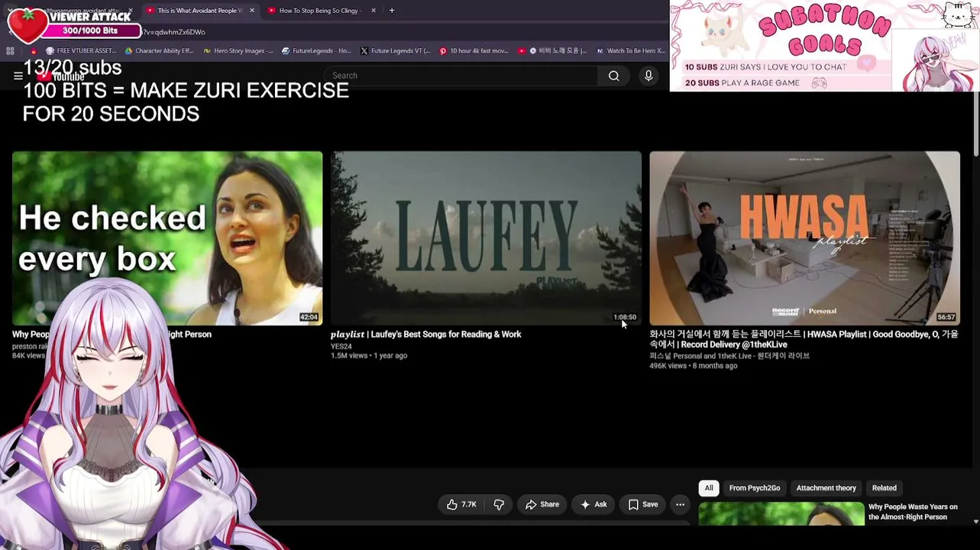Open more actions via the three-dot button
The height and width of the screenshot is (550, 980).
[680, 504]
